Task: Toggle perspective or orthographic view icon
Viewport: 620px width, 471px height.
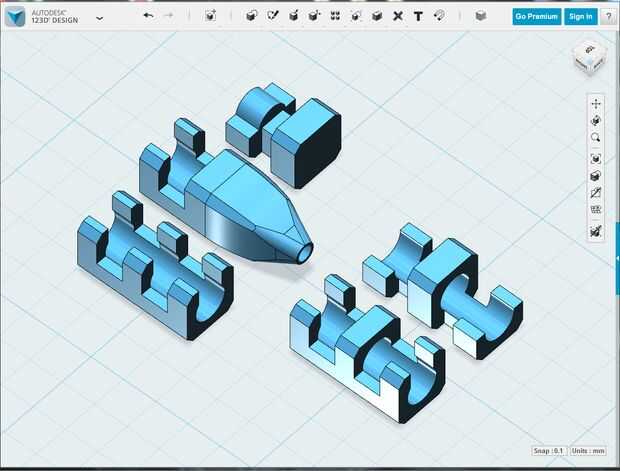Action: (596, 176)
